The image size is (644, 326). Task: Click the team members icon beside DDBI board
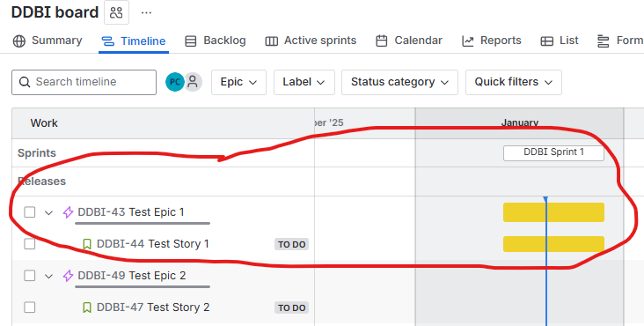pos(117,12)
